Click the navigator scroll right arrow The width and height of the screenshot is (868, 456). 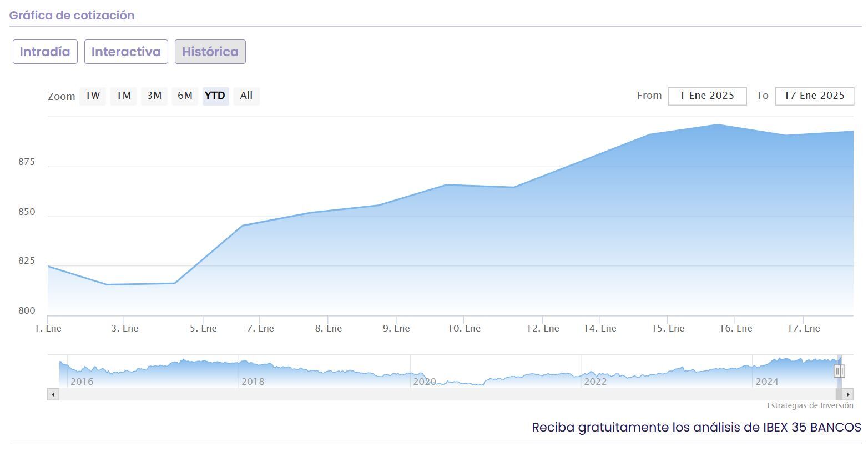[847, 394]
